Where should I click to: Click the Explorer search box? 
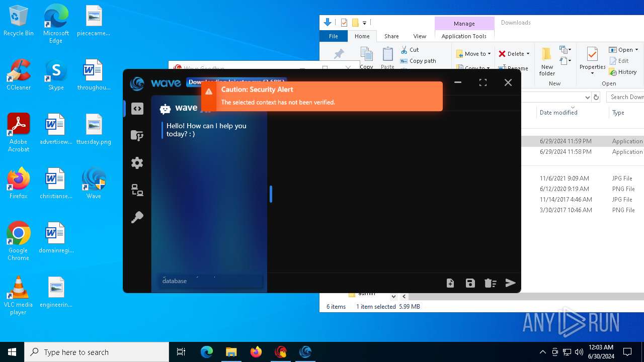(625, 97)
